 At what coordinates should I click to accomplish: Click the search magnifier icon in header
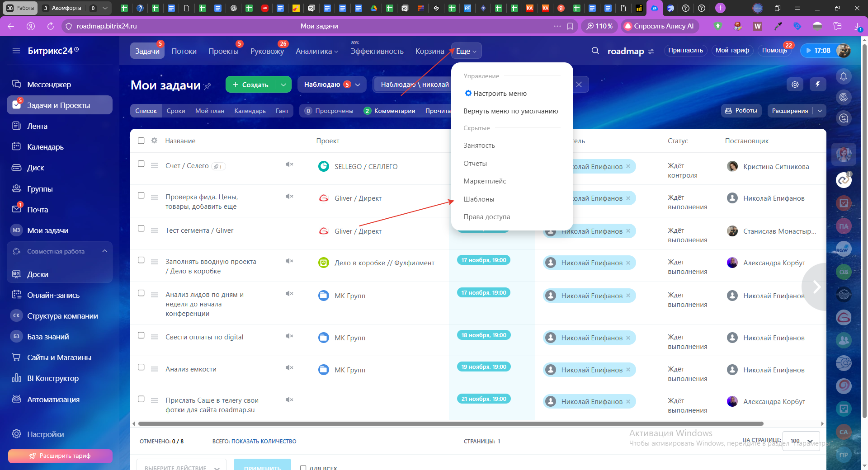pyautogui.click(x=595, y=51)
